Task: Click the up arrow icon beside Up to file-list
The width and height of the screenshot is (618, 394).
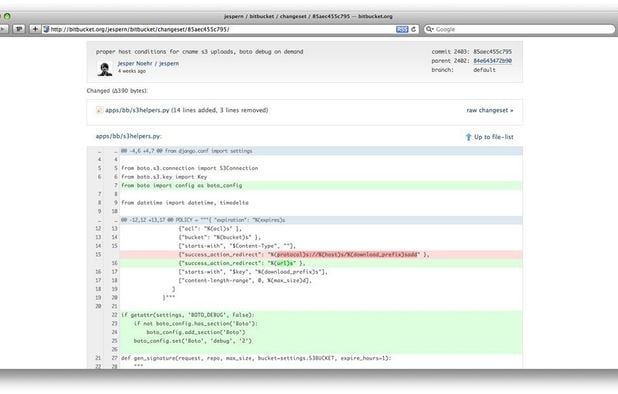Action: click(x=468, y=137)
